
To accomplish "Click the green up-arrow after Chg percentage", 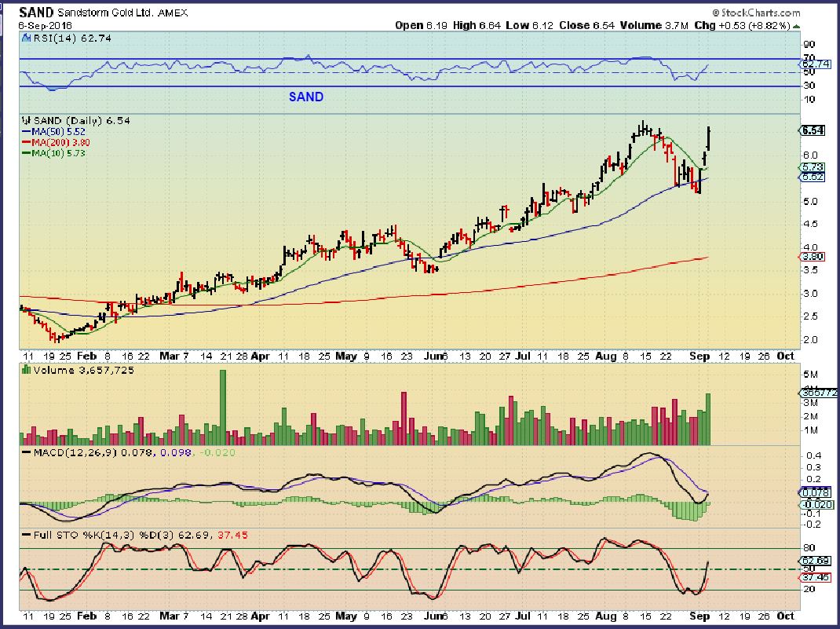I will tap(797, 26).
